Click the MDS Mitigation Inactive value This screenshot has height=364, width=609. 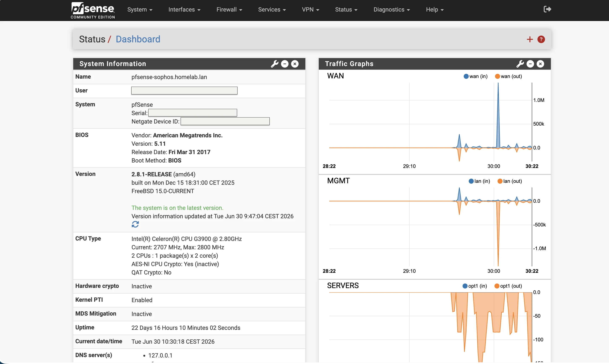coord(142,314)
